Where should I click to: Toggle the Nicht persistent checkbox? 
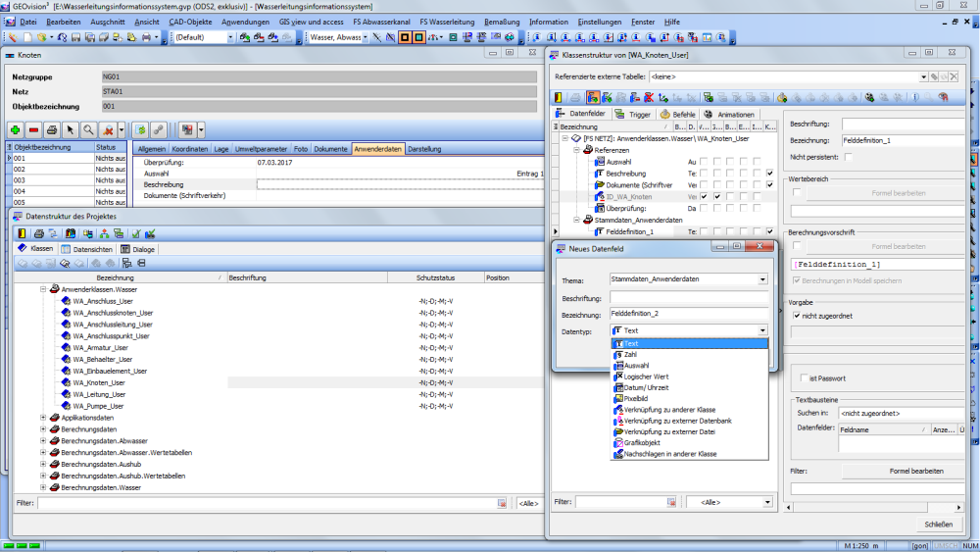click(x=848, y=157)
